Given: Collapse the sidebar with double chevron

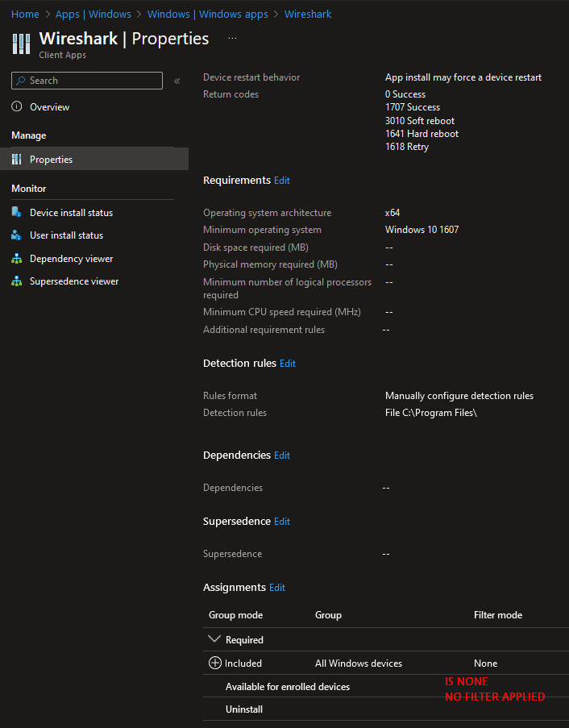Looking at the screenshot, I should [x=177, y=81].
